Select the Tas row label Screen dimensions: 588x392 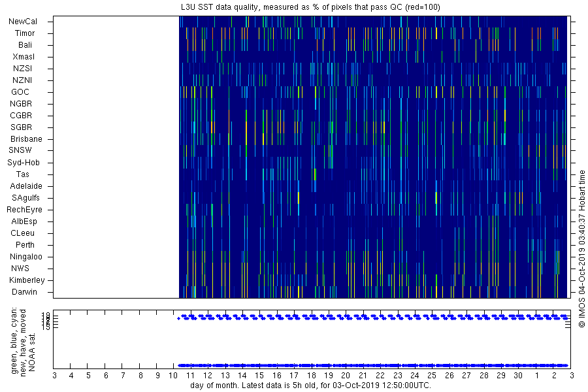pyautogui.click(x=22, y=174)
